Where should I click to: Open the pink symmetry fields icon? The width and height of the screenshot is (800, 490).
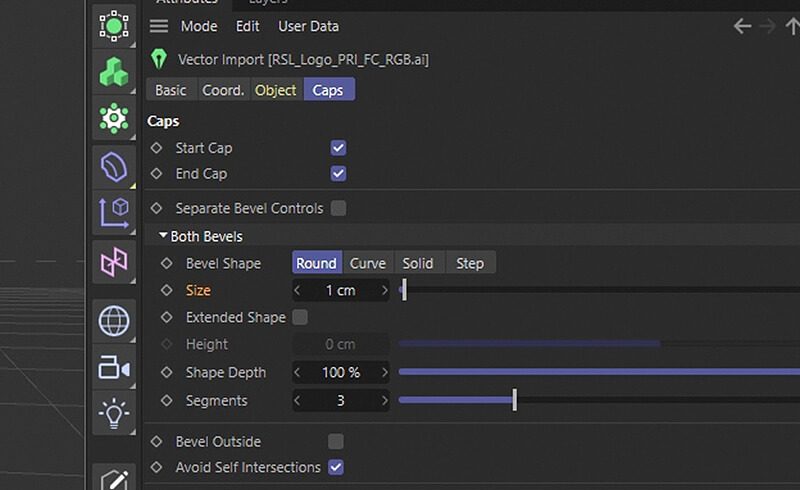coord(114,262)
